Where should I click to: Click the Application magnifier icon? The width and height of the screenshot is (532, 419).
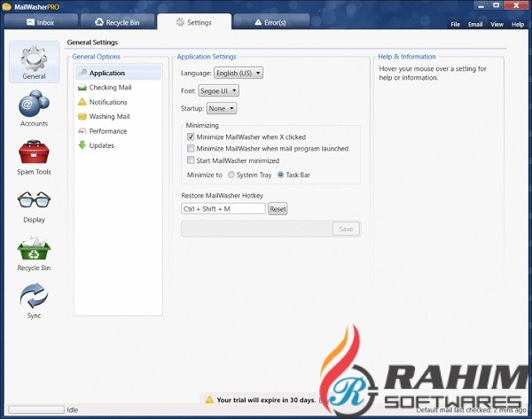click(82, 73)
